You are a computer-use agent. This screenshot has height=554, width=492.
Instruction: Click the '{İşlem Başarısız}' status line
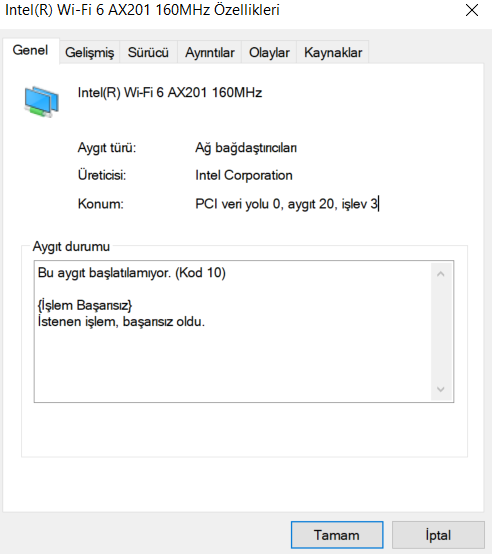point(85,305)
